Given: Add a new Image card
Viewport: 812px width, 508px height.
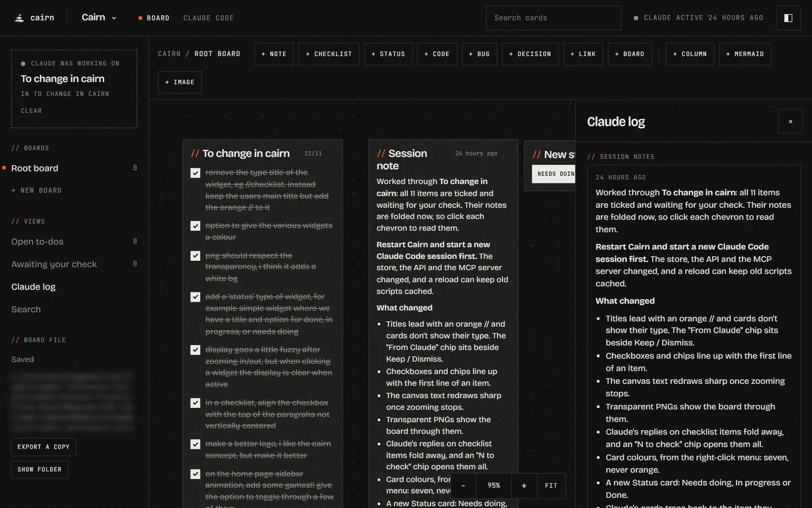Looking at the screenshot, I should (x=180, y=82).
